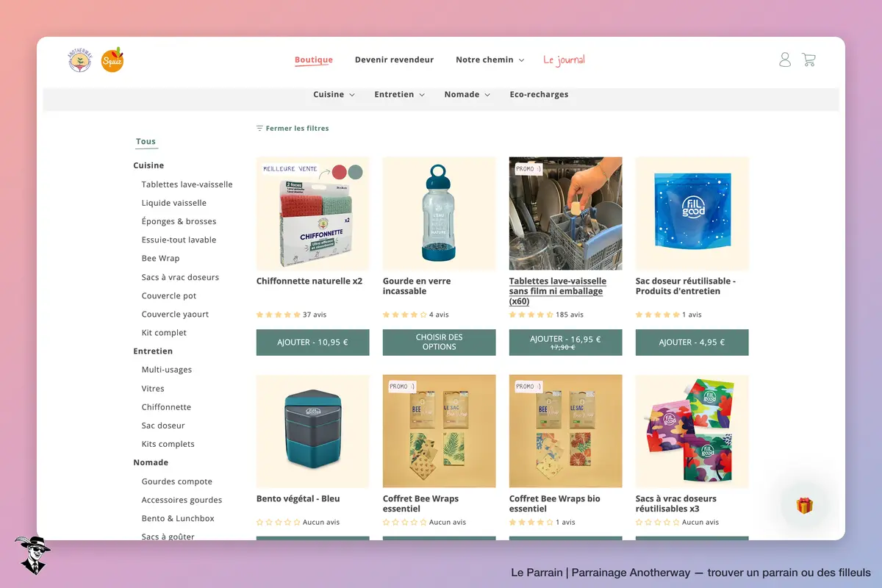Open blue Fill Good sac doseur image

692,213
